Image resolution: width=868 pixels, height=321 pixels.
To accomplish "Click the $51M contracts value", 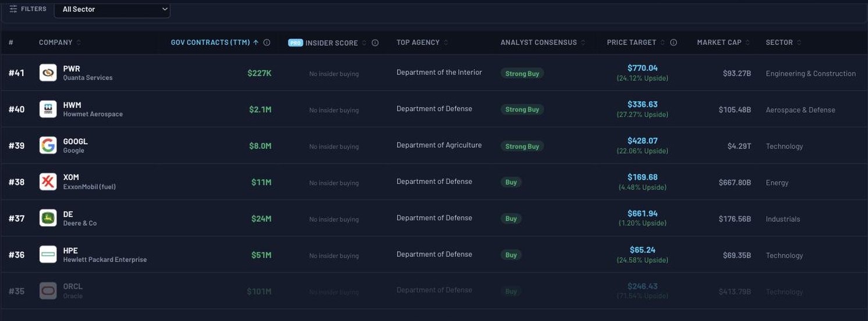I will pos(261,255).
